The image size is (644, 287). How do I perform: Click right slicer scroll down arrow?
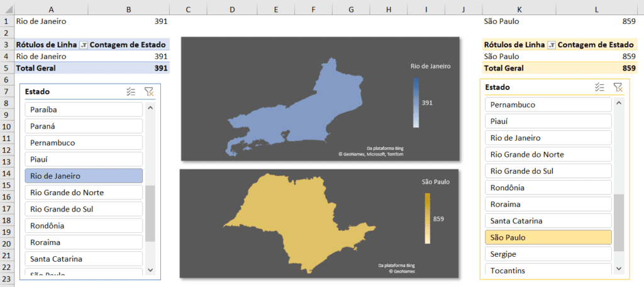click(x=619, y=269)
